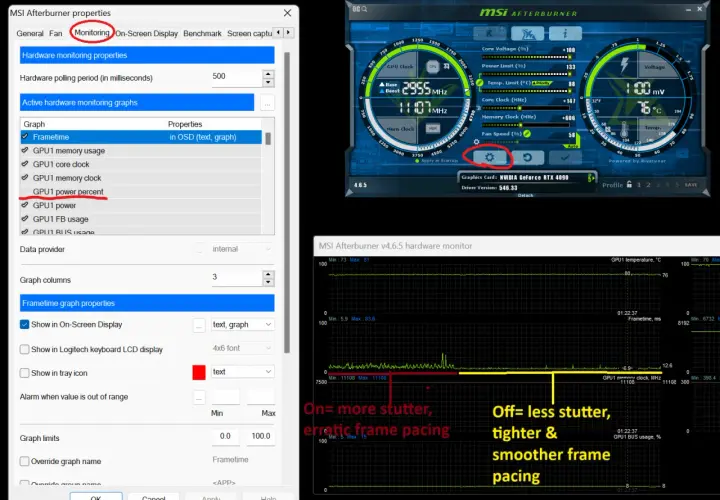
Task: Click the Power Limit (%) slider
Action: (x=526, y=74)
